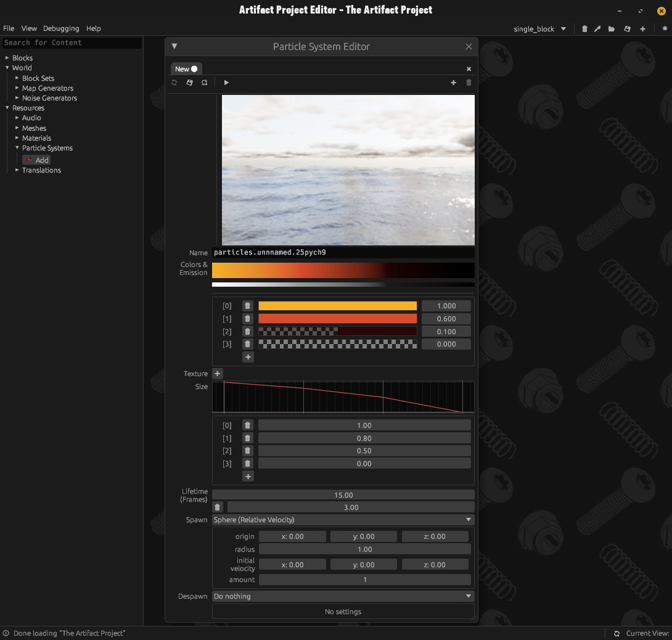Open the Debugging menu
Image resolution: width=672 pixels, height=640 pixels.
61,28
